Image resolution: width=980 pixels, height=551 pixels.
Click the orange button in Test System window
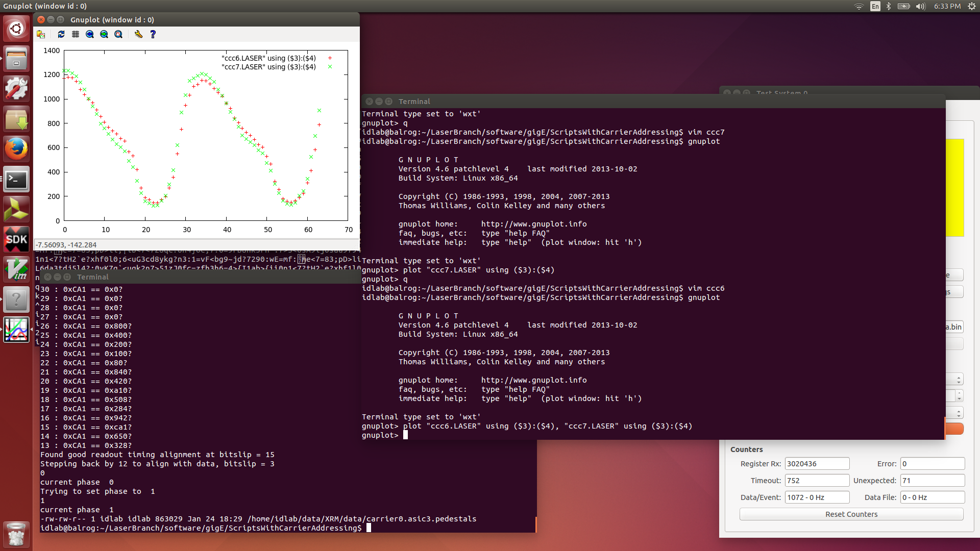pyautogui.click(x=954, y=429)
